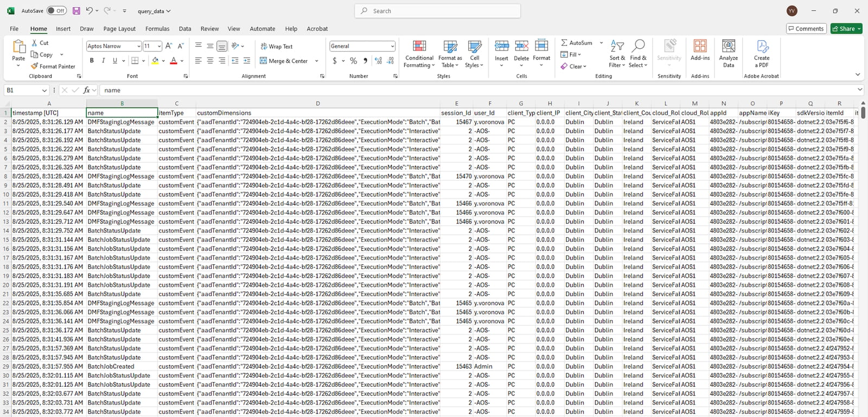This screenshot has width=868, height=417.
Task: Click into the title bar Search box
Action: 437,11
